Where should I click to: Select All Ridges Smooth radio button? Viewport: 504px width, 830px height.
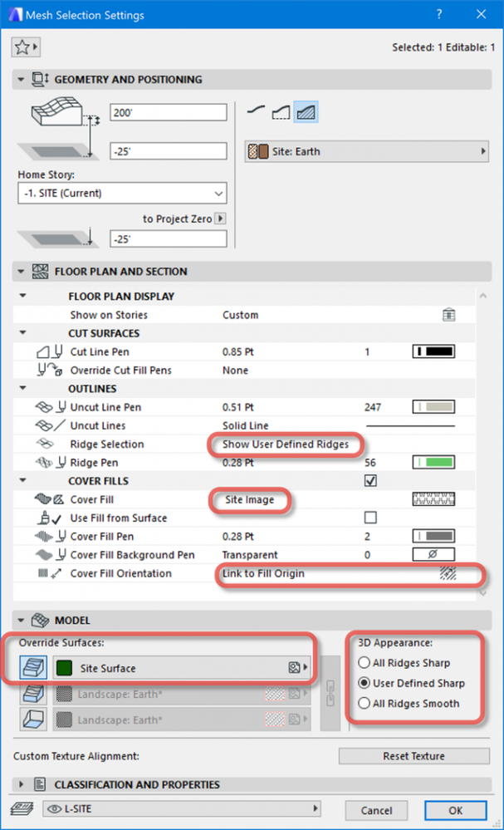[x=364, y=703]
